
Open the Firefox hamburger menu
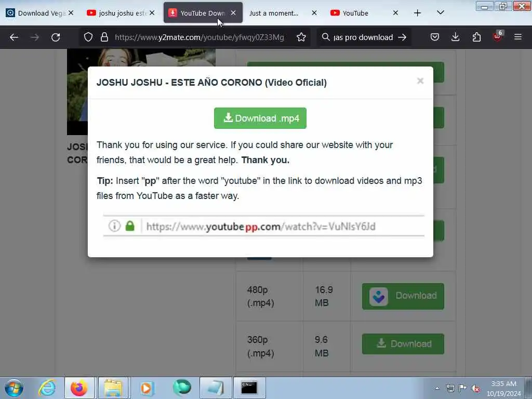click(x=518, y=37)
